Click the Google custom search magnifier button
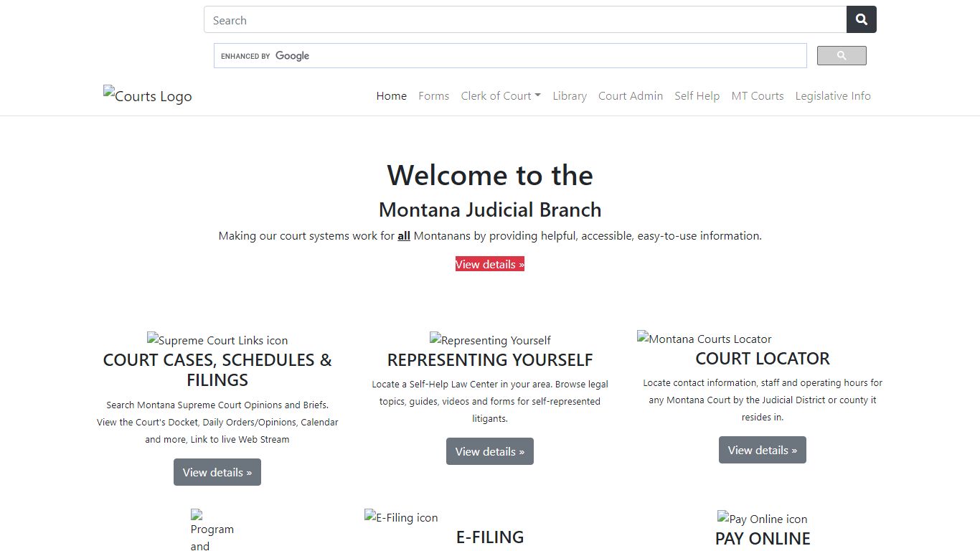Image resolution: width=980 pixels, height=551 pixels. tap(842, 56)
